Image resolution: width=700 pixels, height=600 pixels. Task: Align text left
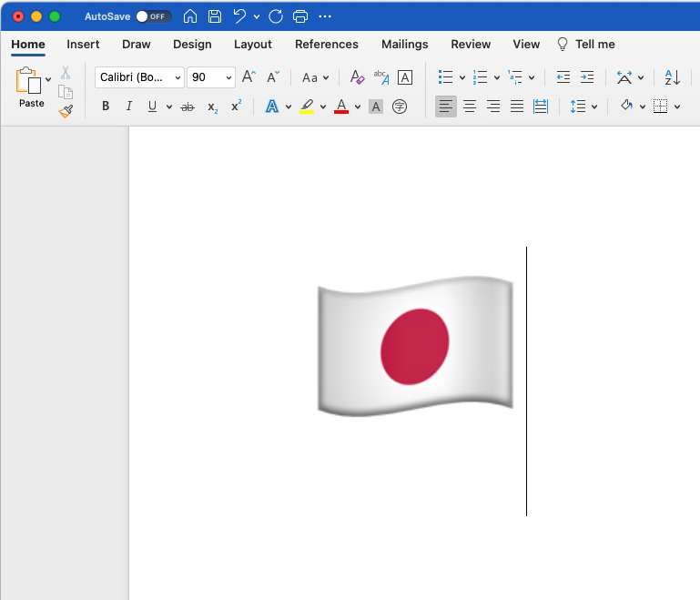pos(446,107)
